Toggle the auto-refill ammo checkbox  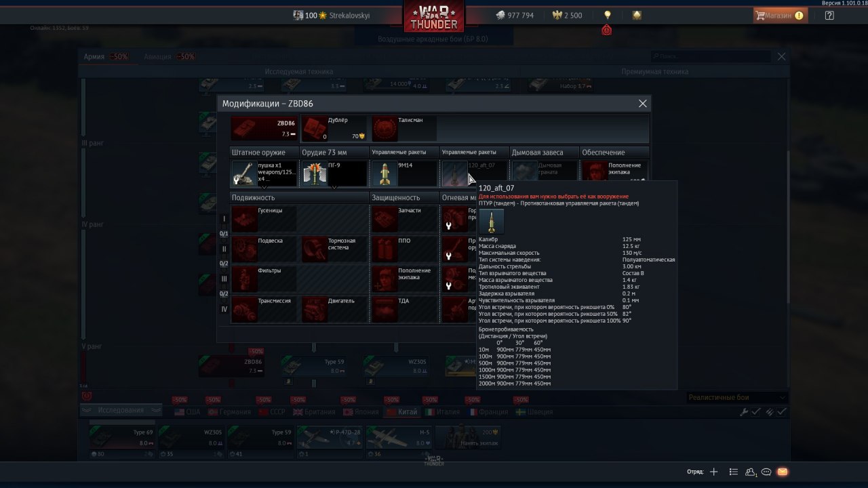[775, 411]
